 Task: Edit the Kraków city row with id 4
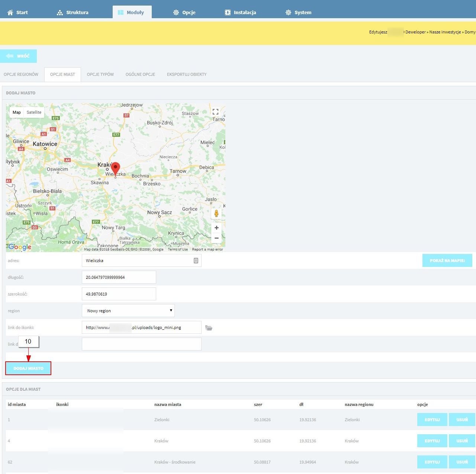click(x=432, y=441)
